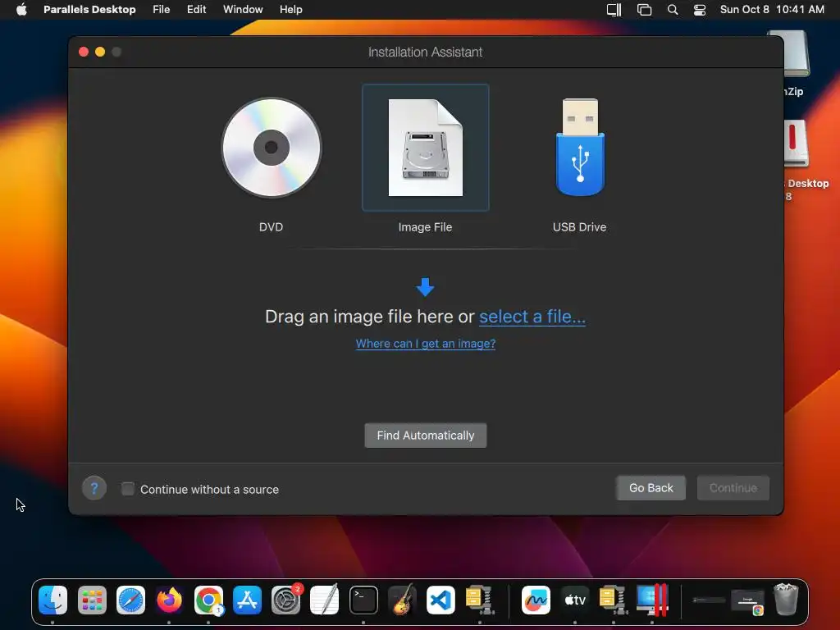Click the select a file link
Viewport: 840px width, 630px height.
pos(532,317)
